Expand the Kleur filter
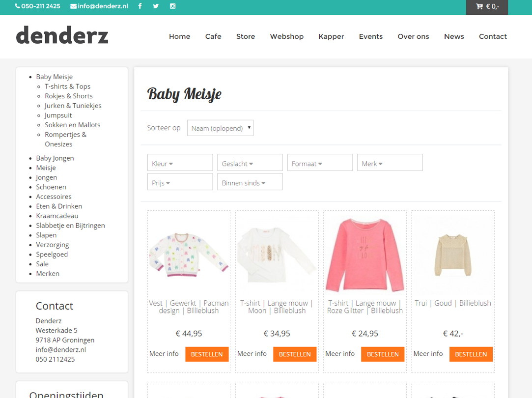 180,163
